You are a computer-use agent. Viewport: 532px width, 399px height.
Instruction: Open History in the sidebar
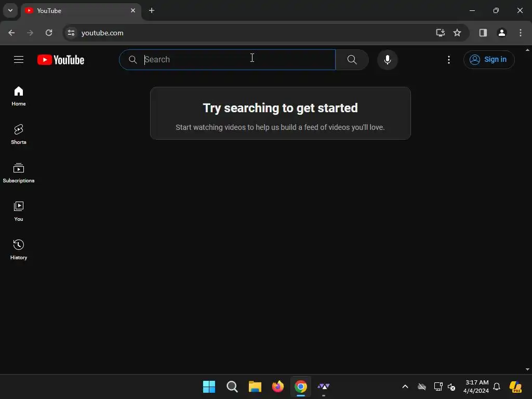click(x=19, y=250)
